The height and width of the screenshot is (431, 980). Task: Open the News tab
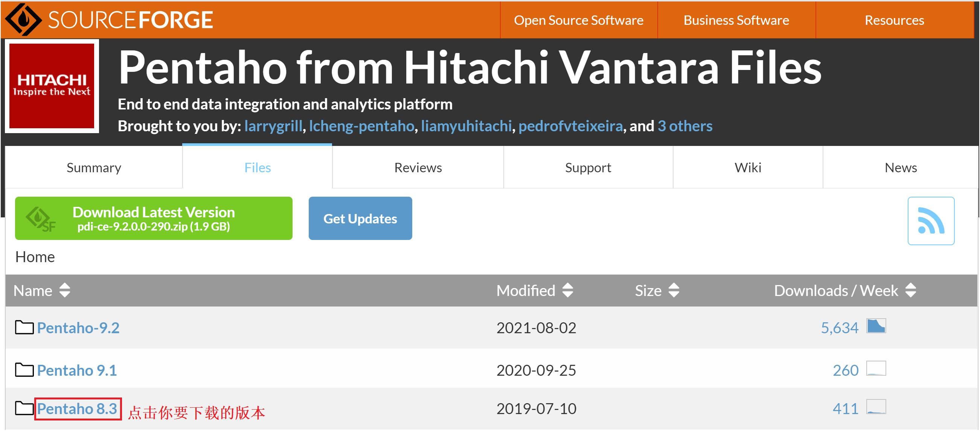point(901,167)
